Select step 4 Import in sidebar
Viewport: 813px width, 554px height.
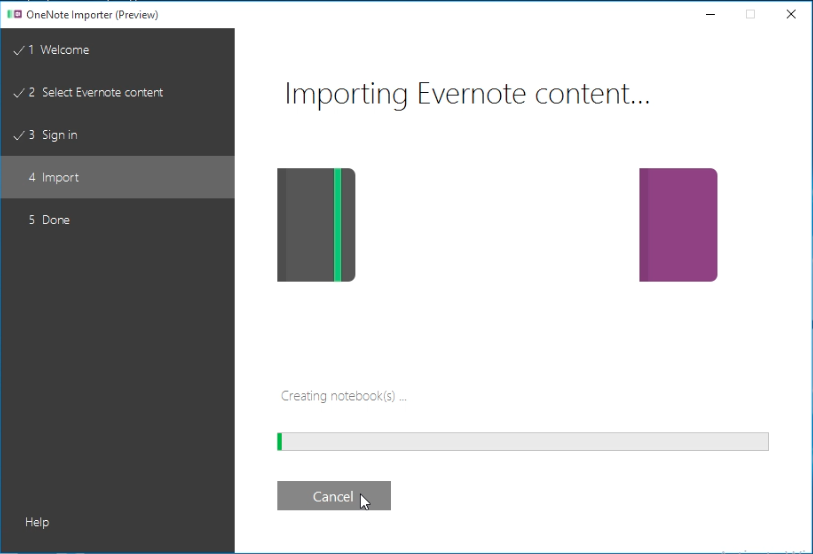coord(118,177)
